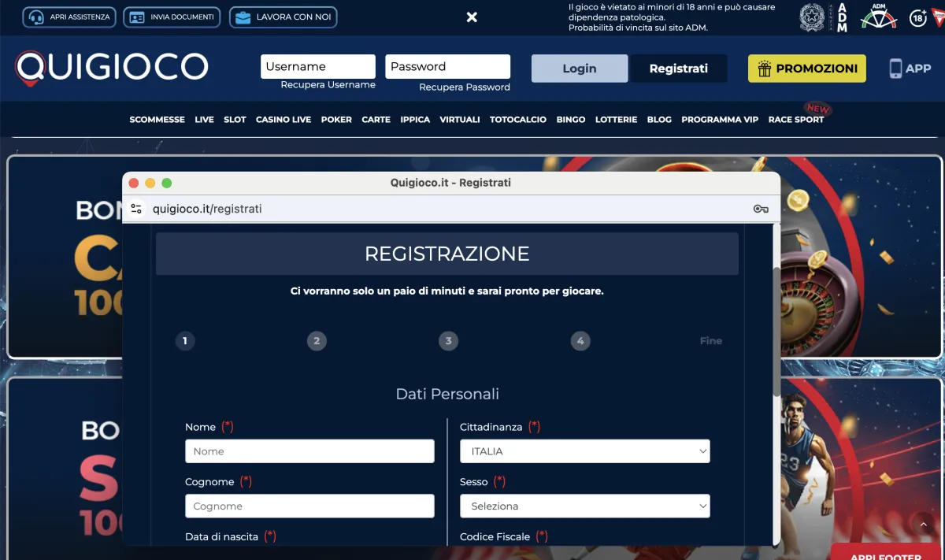Image resolution: width=945 pixels, height=560 pixels.
Task: Focus the Password field in the header
Action: pyautogui.click(x=447, y=66)
